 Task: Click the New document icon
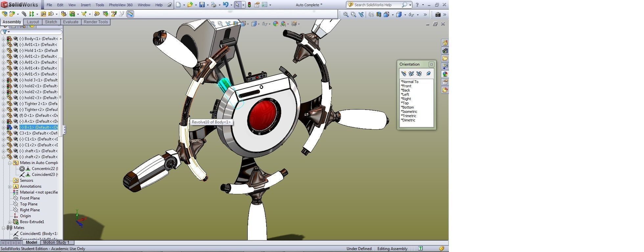click(178, 5)
